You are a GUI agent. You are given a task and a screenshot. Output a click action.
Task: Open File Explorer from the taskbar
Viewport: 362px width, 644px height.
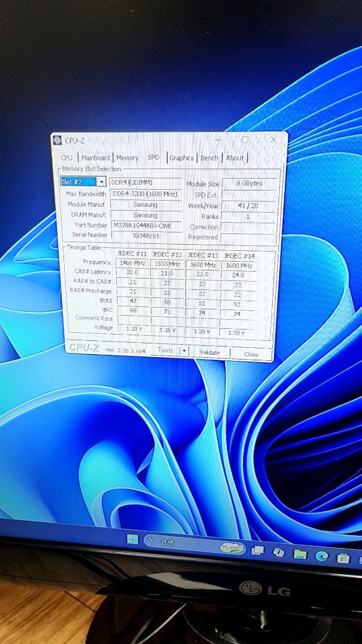coord(300,555)
